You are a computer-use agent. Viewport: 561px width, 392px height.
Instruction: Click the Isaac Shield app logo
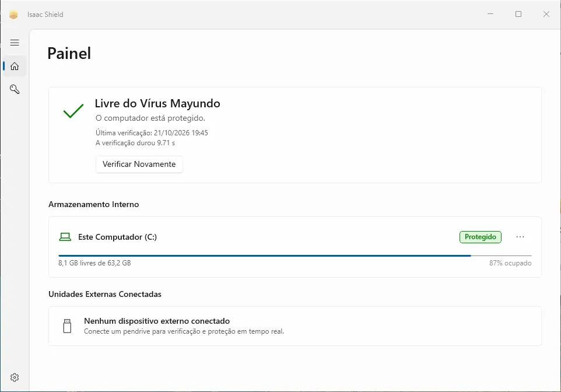[x=13, y=15]
